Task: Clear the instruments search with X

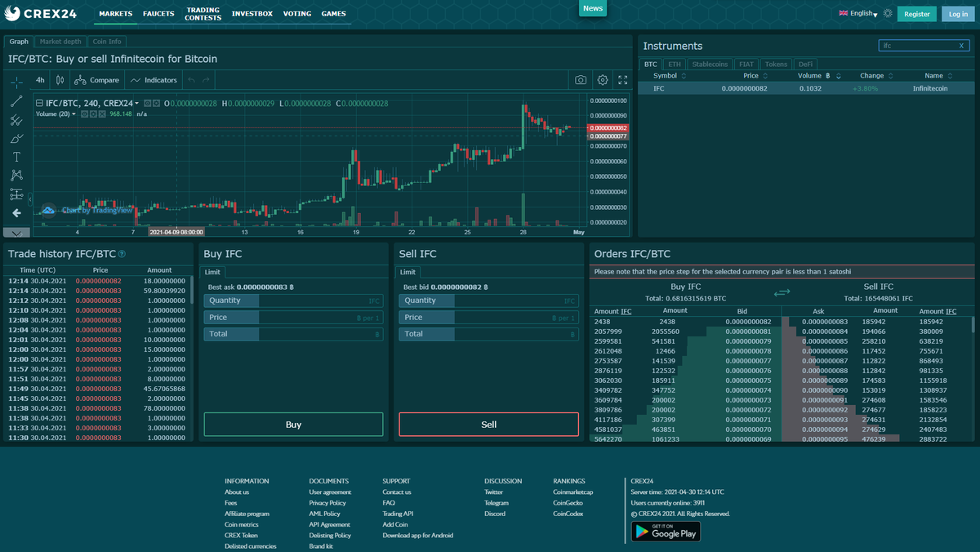Action: click(961, 46)
